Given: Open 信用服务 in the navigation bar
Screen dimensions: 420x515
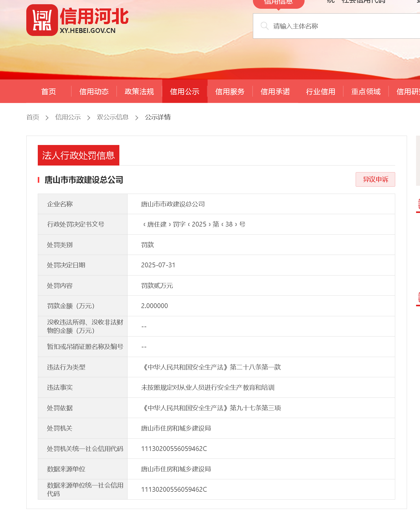Looking at the screenshot, I should click(x=230, y=92).
